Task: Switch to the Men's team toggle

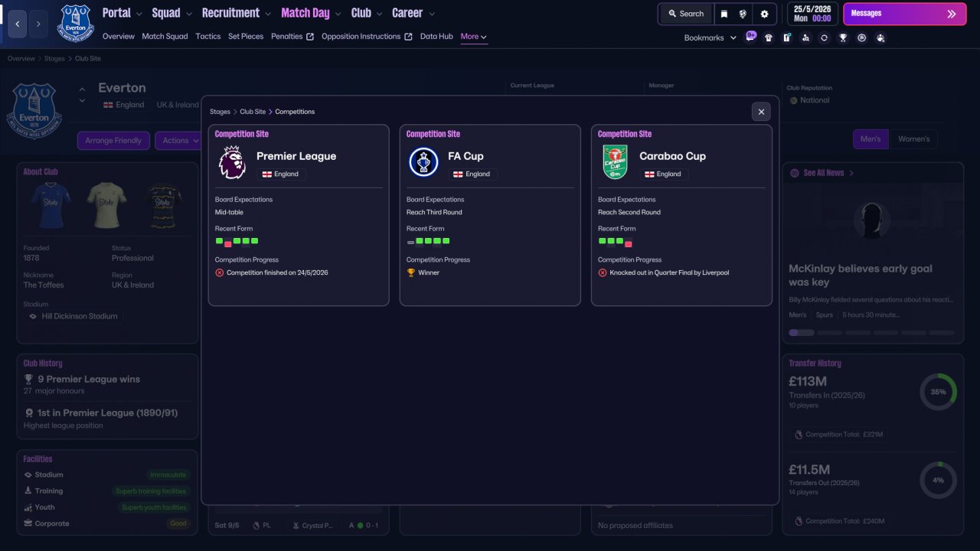Action: coord(871,139)
